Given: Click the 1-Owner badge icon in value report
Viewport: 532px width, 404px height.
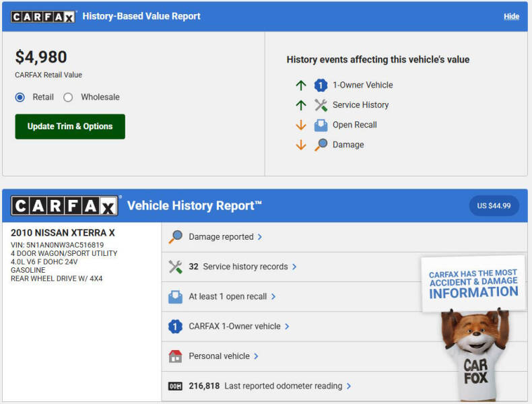Looking at the screenshot, I should [321, 86].
